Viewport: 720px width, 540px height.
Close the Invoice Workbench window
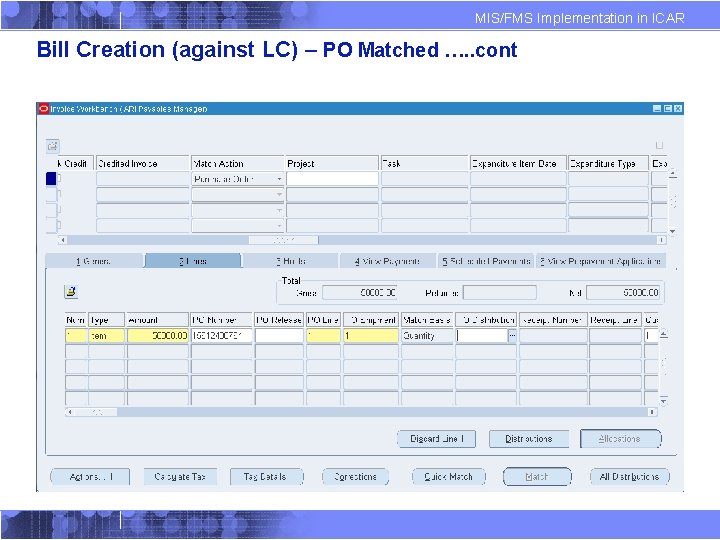[678, 108]
